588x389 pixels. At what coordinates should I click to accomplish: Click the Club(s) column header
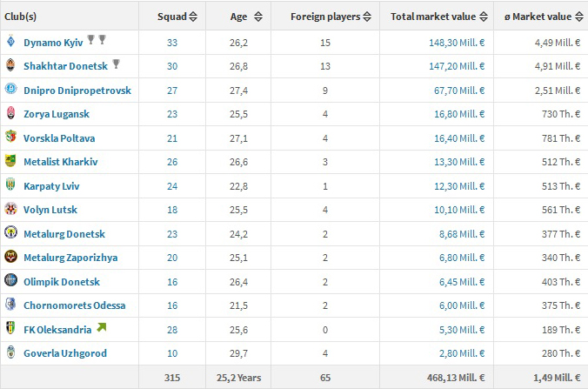click(x=21, y=17)
